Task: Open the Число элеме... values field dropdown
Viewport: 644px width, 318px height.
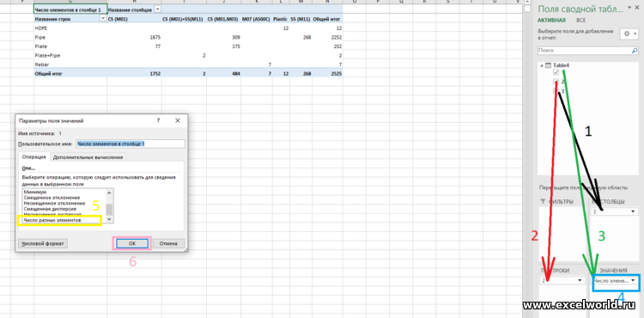Action: (634, 280)
